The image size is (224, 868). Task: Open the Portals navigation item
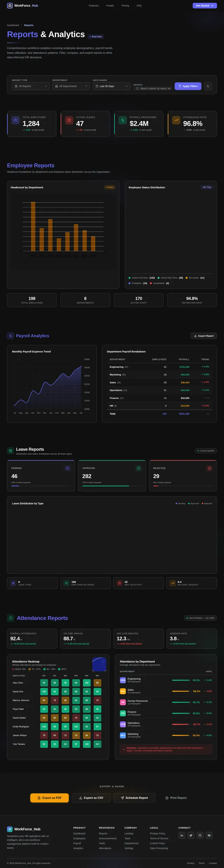click(110, 6)
